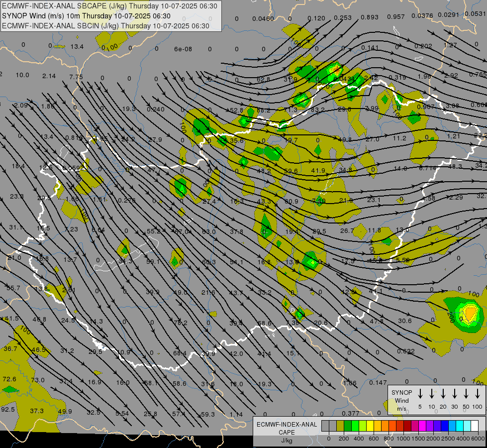Click the 0.240 value on the map
The height and width of the screenshot is (448, 487).
click(x=156, y=110)
